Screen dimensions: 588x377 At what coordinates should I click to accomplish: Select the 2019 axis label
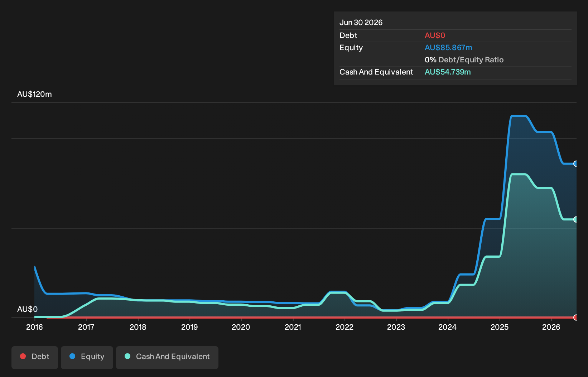pos(189,327)
